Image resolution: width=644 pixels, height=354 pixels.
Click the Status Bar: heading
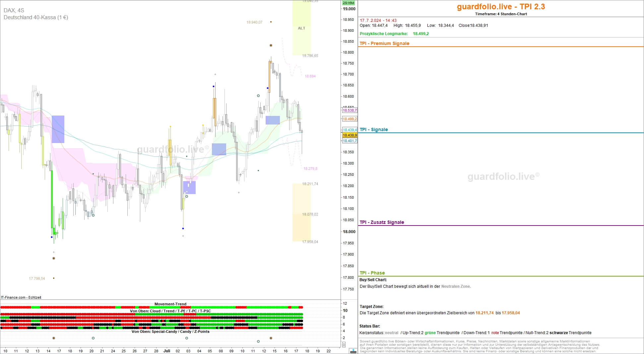(x=370, y=326)
